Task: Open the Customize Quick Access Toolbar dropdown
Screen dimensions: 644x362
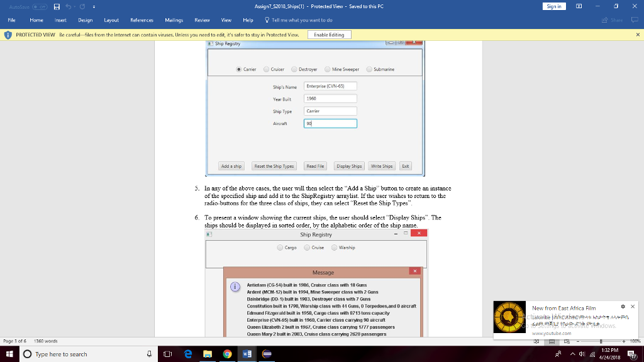Action: 94,6
